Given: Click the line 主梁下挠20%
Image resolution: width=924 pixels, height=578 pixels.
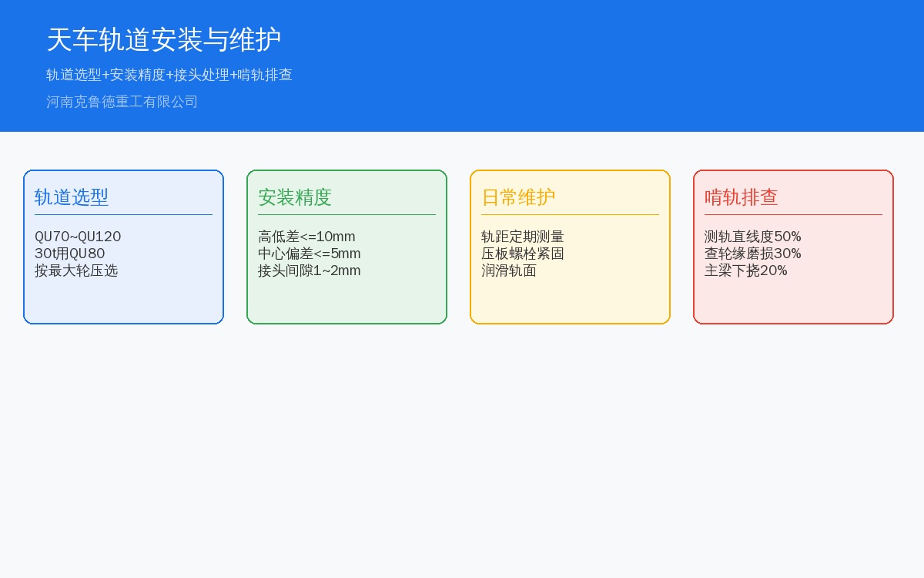Looking at the screenshot, I should [x=746, y=271].
